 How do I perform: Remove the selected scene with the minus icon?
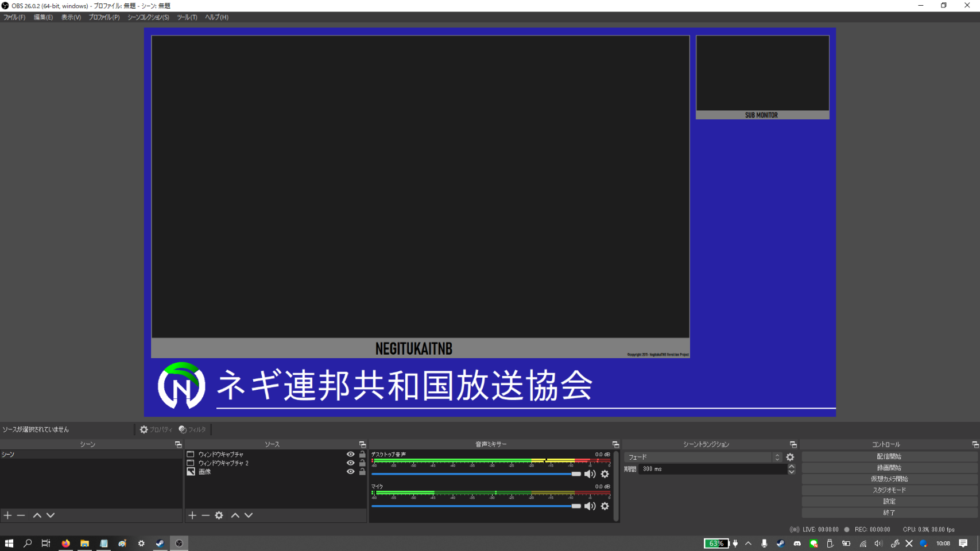pyautogui.click(x=21, y=515)
